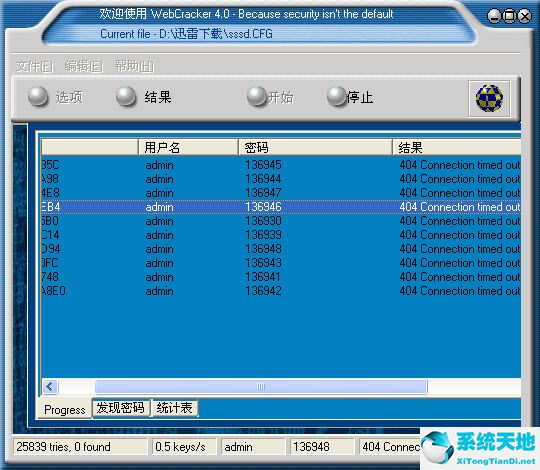Click the admin cell in the 8E0 row

[159, 291]
